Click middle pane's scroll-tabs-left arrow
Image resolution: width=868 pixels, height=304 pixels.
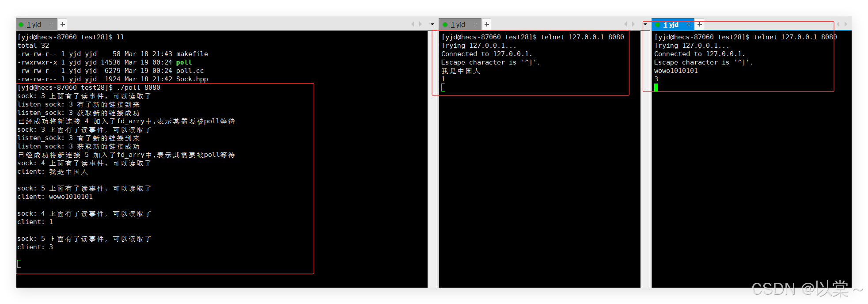tap(625, 24)
